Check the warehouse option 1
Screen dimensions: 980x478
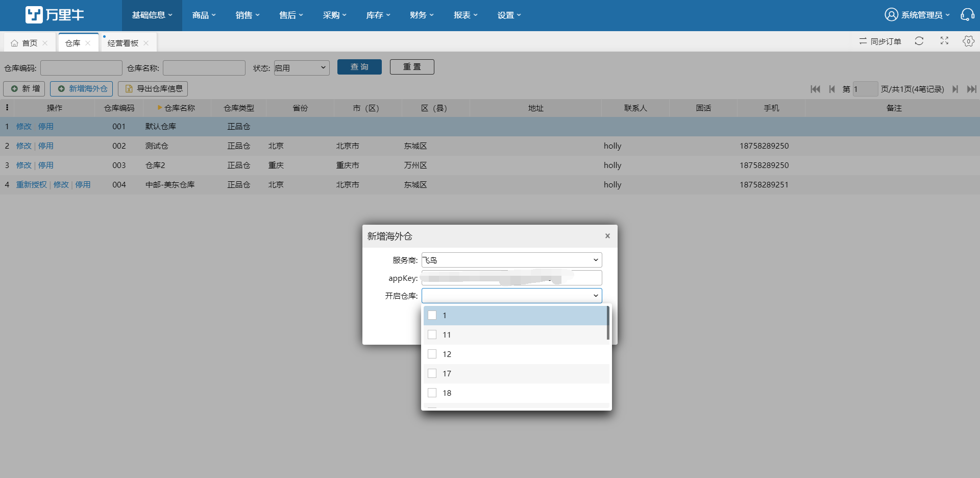432,315
